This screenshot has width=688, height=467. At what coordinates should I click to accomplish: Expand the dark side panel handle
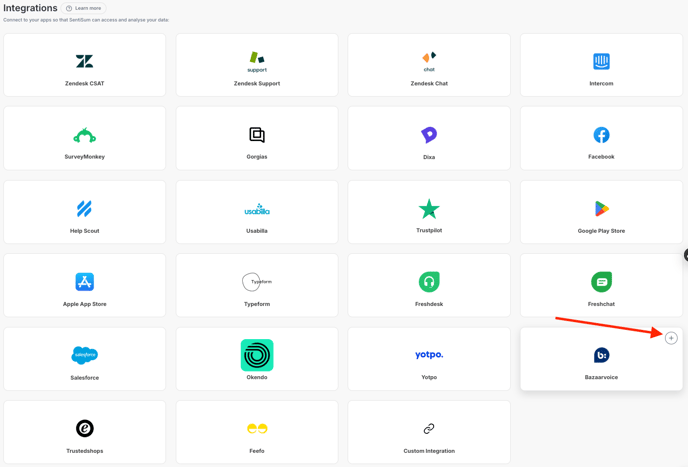click(x=686, y=255)
